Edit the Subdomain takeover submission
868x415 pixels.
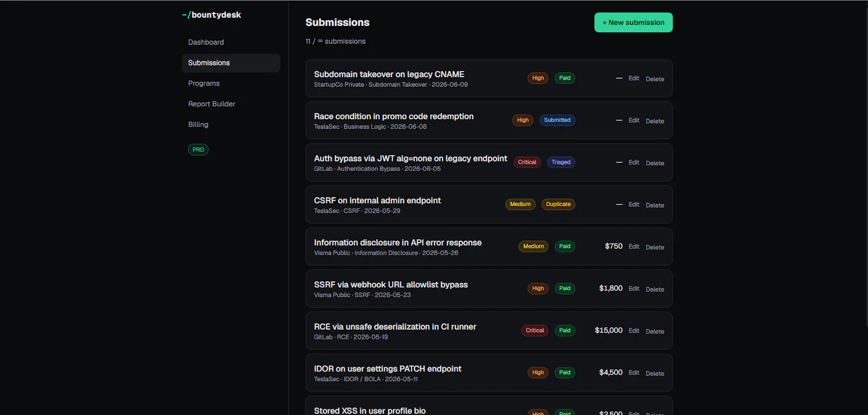[x=634, y=78]
